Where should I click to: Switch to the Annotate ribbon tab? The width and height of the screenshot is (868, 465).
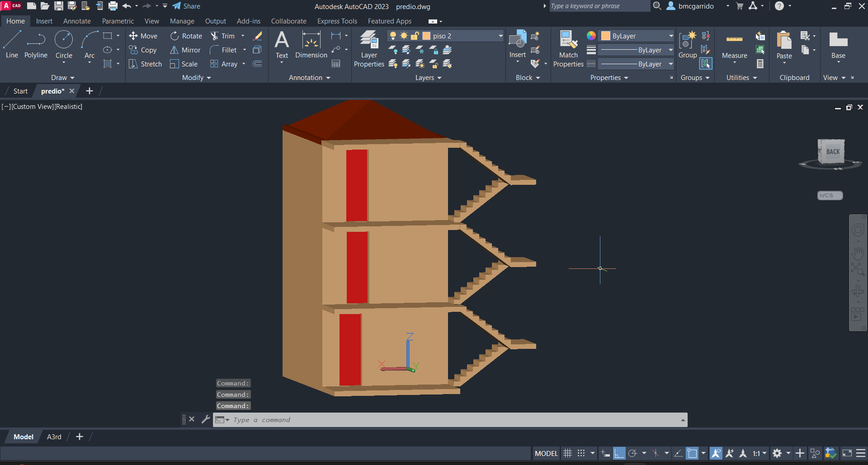(x=77, y=21)
